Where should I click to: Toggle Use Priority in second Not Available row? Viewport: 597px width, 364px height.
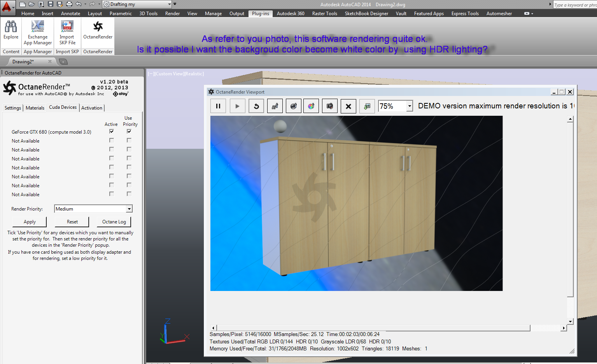click(x=129, y=149)
